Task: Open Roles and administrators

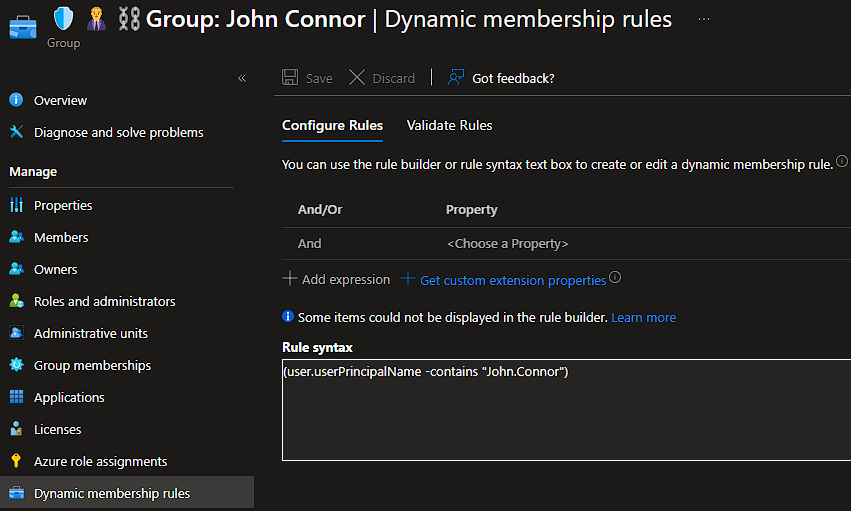Action: 104,302
